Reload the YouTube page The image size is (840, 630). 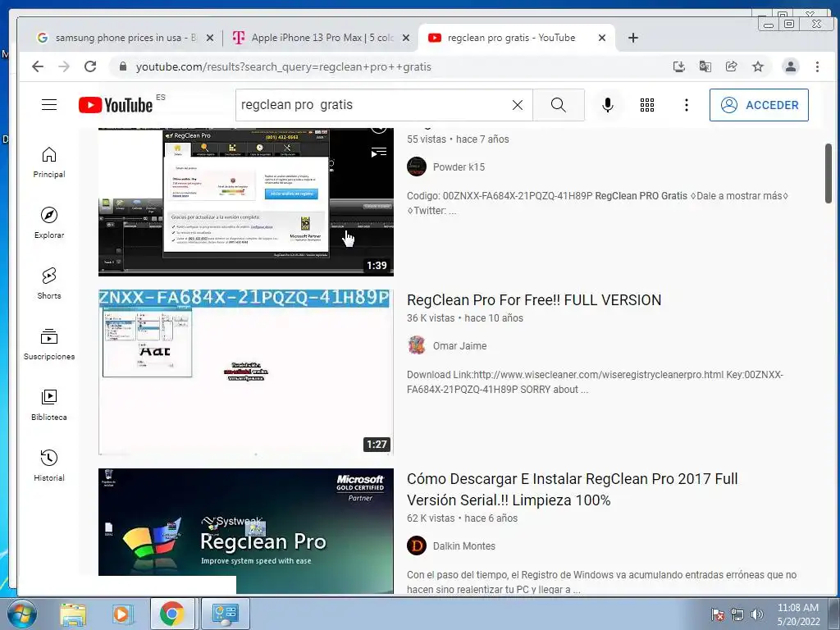(90, 66)
